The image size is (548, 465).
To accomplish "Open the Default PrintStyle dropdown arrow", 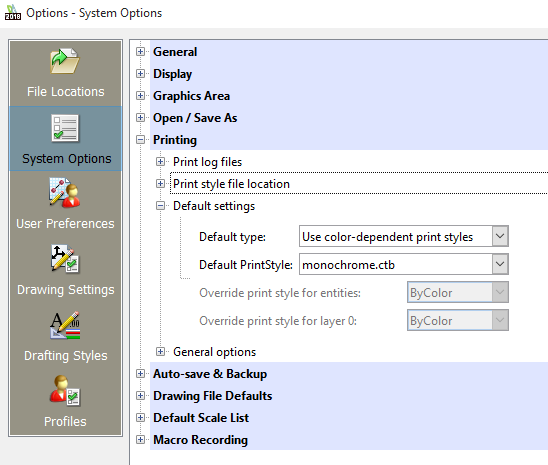I will click(x=500, y=264).
